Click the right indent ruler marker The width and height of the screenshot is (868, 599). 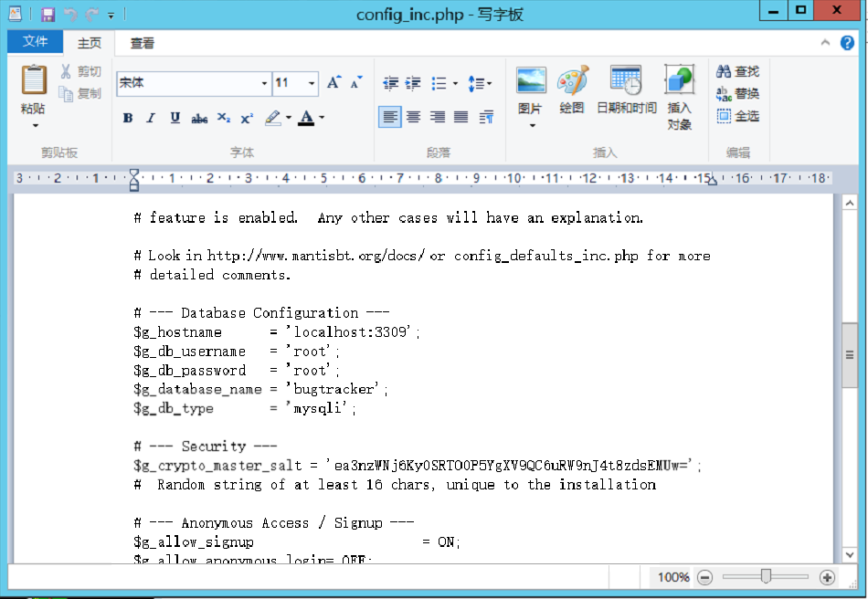click(713, 180)
